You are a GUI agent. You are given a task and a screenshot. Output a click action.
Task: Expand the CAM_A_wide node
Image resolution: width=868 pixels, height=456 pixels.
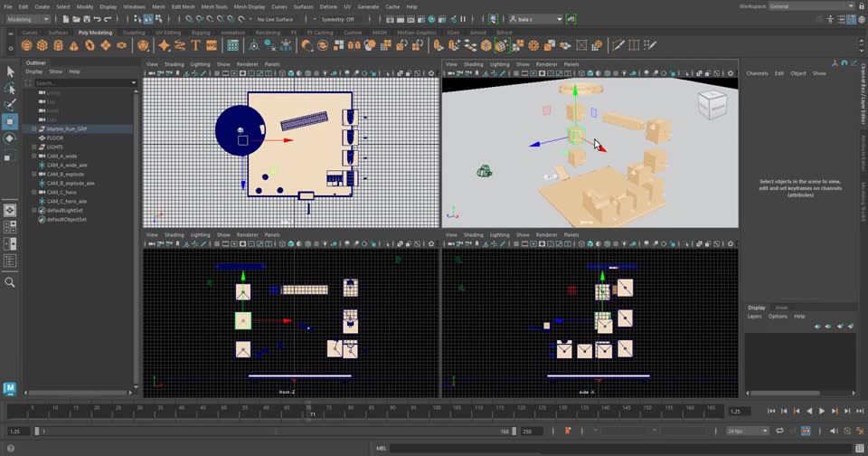(x=34, y=156)
